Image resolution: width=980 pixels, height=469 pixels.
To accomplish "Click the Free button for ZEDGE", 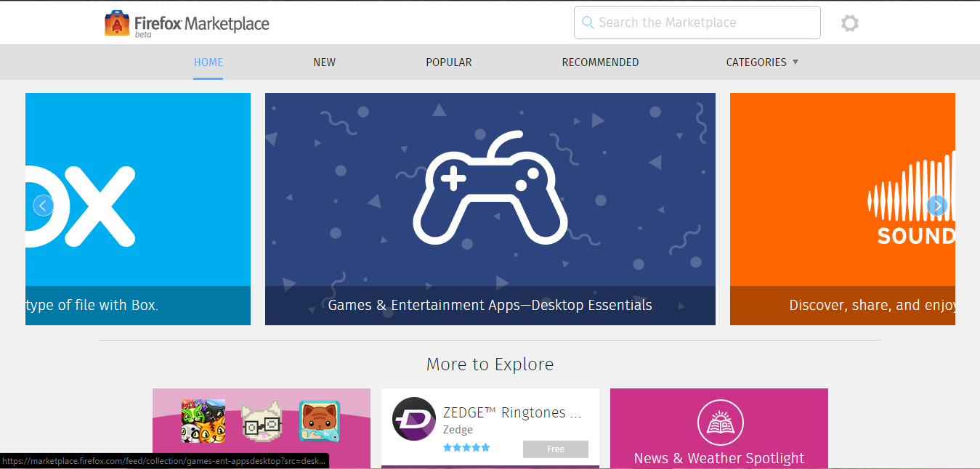I will point(556,449).
